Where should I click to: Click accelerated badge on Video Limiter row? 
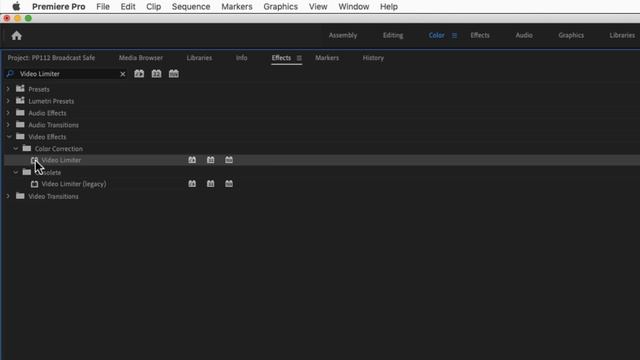(x=192, y=160)
